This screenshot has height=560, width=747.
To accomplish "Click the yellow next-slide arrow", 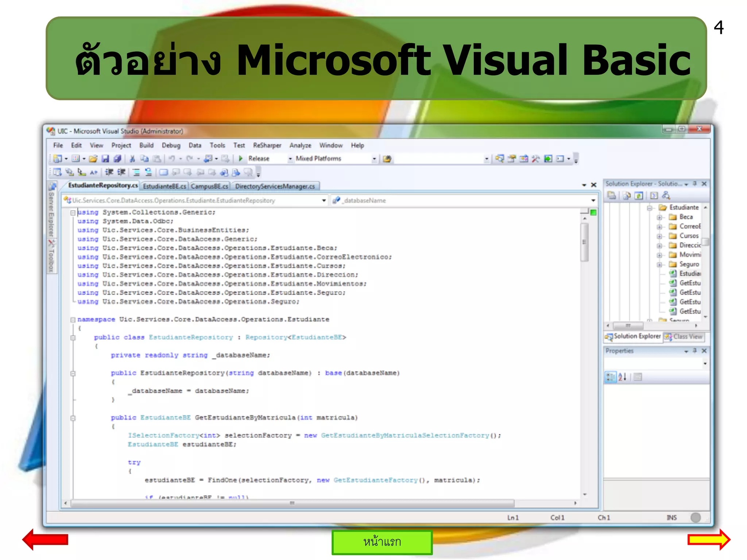I will (x=709, y=539).
